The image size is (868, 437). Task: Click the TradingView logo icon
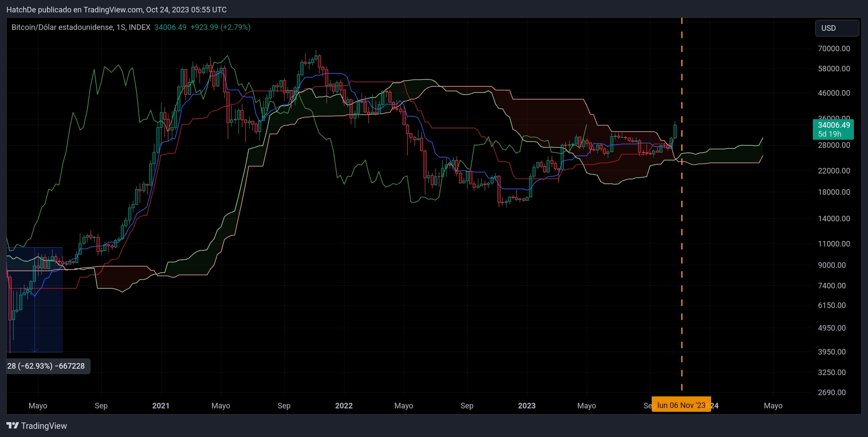tap(13, 425)
